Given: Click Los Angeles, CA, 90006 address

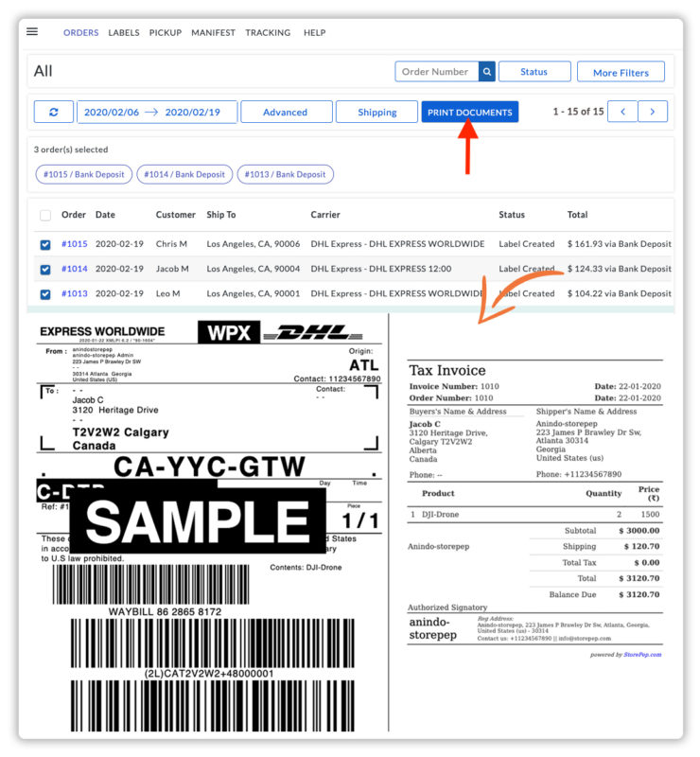Looking at the screenshot, I should tap(254, 244).
